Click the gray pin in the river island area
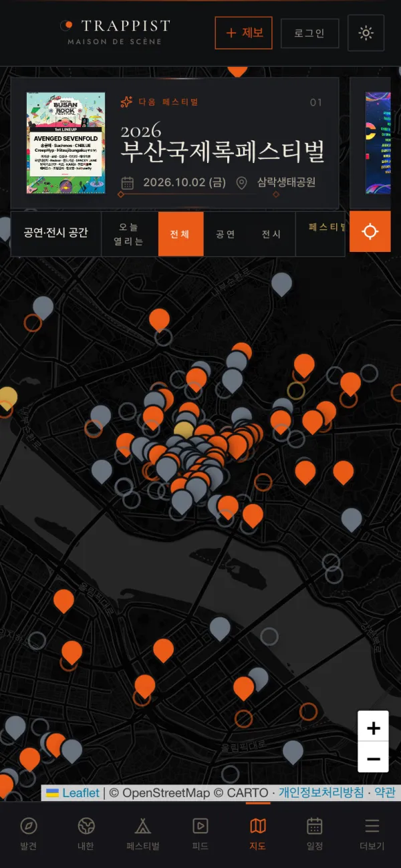 coord(220,629)
